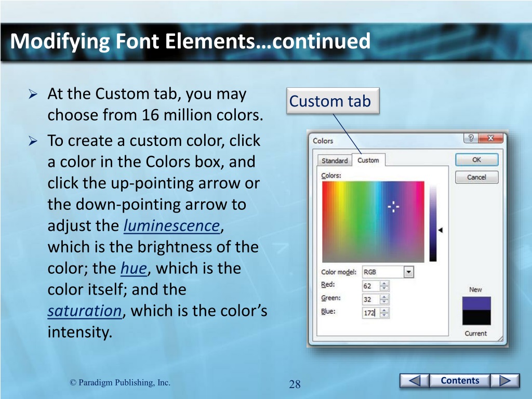Expand the Color model dropdown arrow
The image size is (532, 399).
pyautogui.click(x=409, y=272)
